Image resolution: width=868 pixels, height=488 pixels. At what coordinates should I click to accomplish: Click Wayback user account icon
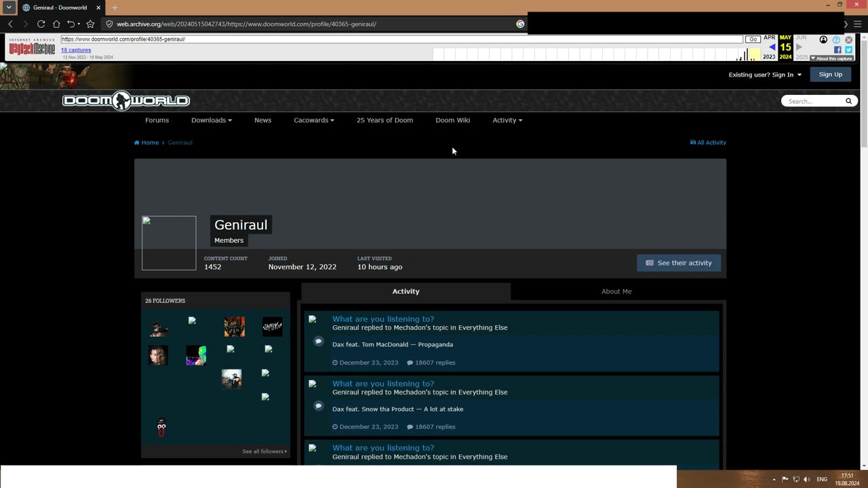pos(823,40)
